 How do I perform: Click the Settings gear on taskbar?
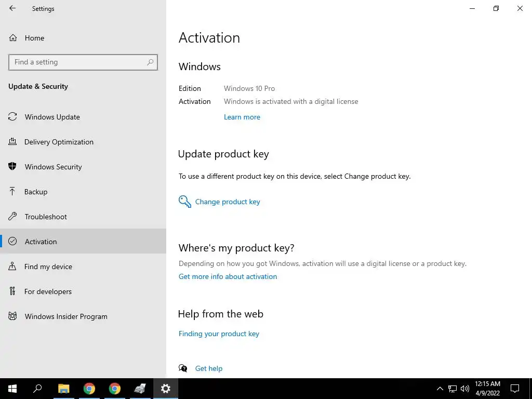(x=166, y=389)
